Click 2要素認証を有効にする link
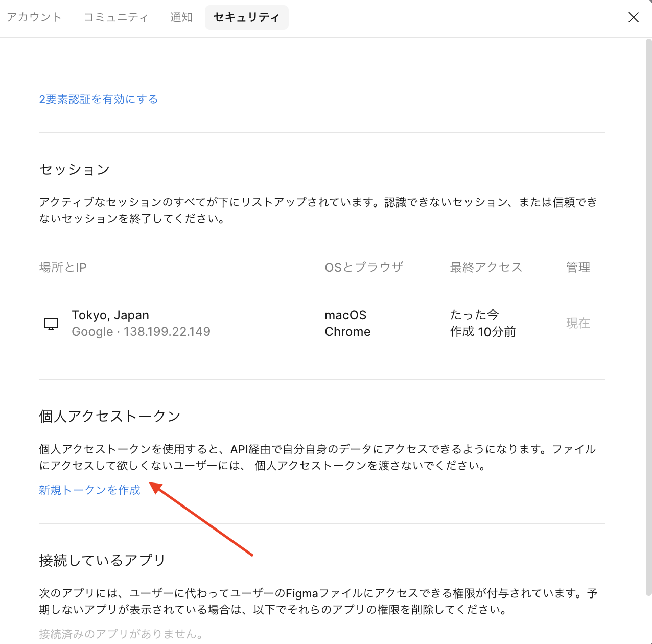The image size is (652, 644). 99,99
